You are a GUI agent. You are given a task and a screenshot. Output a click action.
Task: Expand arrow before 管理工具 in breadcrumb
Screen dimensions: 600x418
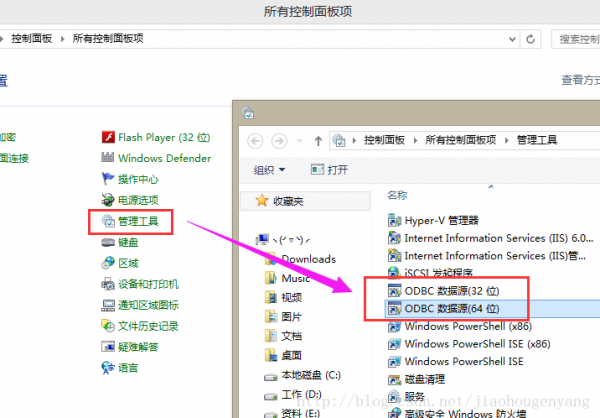507,140
